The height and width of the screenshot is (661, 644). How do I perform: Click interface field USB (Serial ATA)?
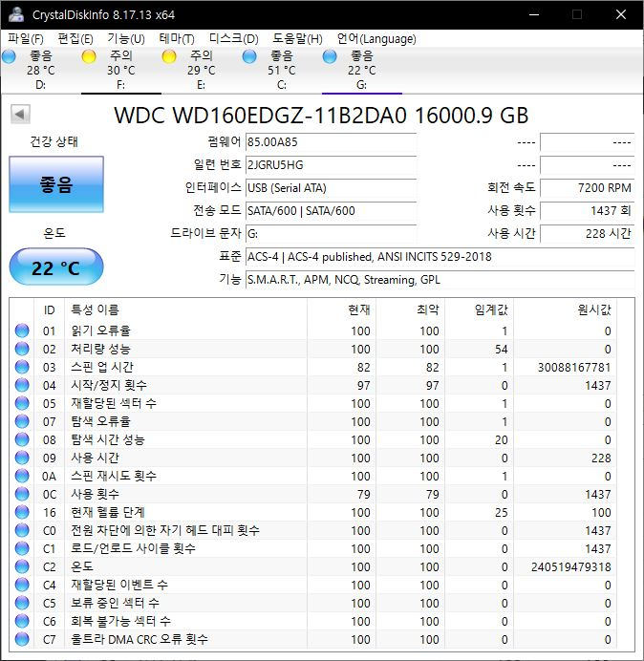331,187
